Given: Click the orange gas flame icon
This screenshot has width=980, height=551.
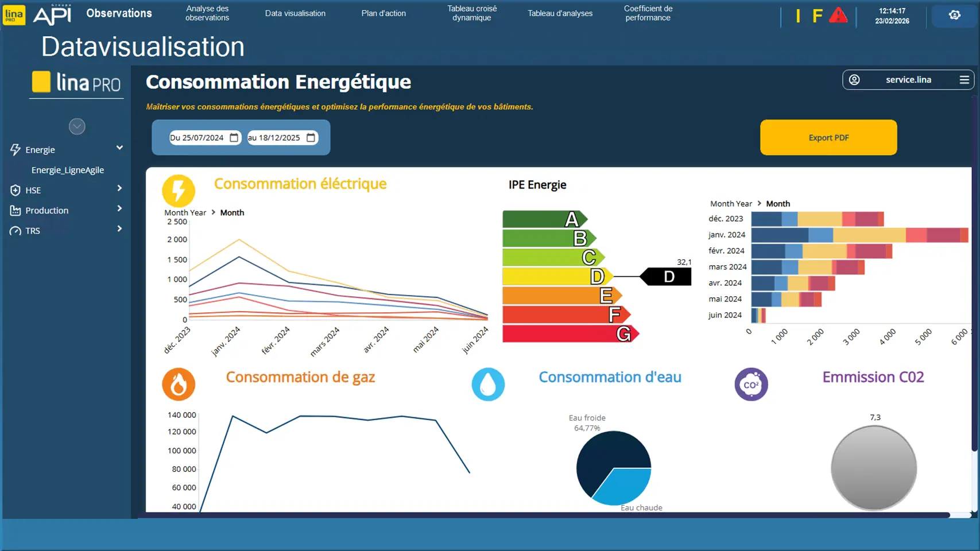Looking at the screenshot, I should pyautogui.click(x=179, y=384).
